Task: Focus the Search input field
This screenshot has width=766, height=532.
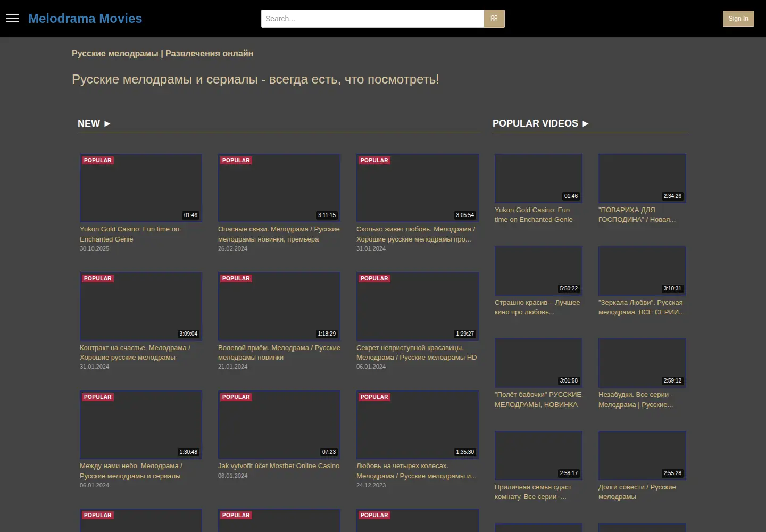Action: (372, 19)
